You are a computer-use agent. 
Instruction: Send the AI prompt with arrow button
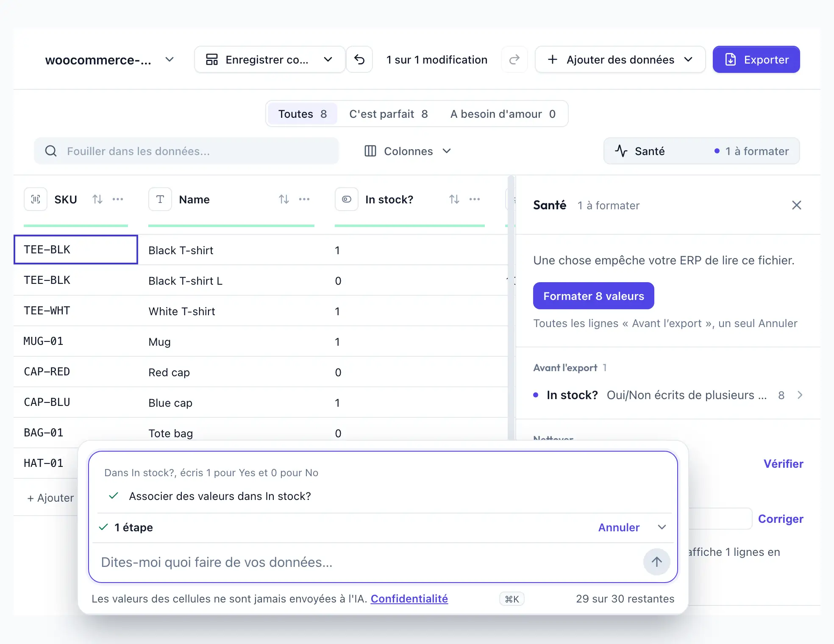(657, 562)
